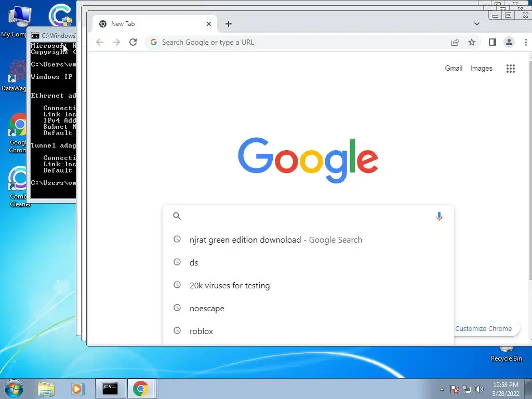
Task: Open Gmail link
Action: pos(454,68)
